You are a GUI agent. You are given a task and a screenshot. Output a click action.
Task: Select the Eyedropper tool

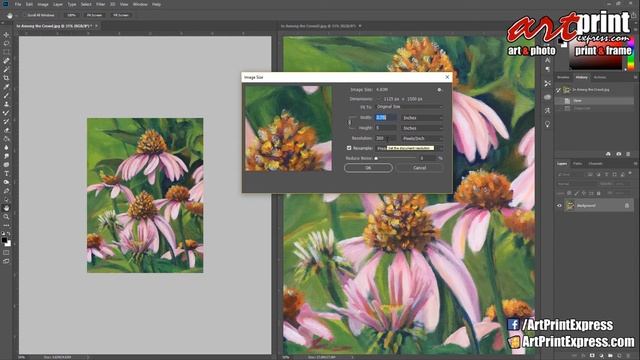pos(6,87)
